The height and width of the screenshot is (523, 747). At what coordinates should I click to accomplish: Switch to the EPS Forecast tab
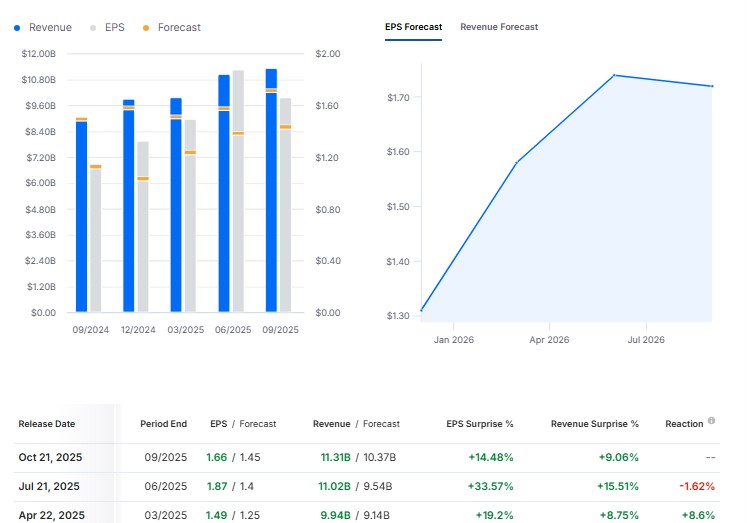tap(413, 27)
